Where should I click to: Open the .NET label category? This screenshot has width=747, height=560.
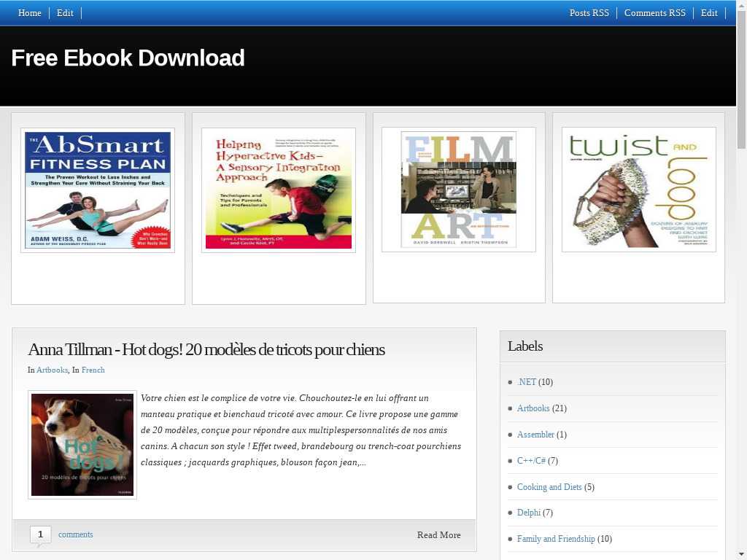(x=527, y=382)
